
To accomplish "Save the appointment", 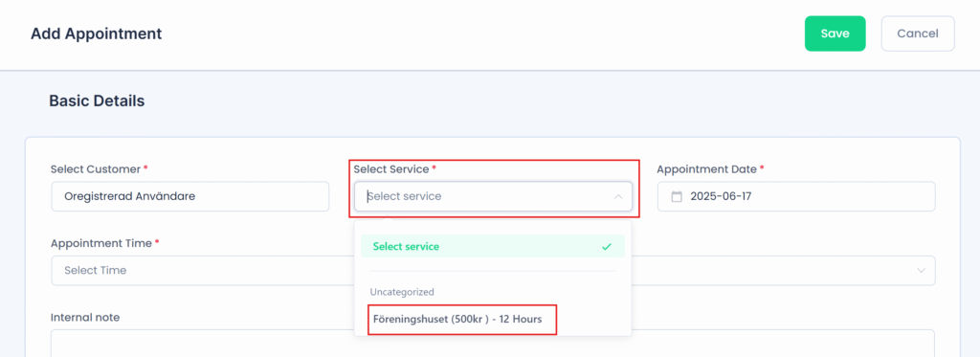I will pos(835,33).
